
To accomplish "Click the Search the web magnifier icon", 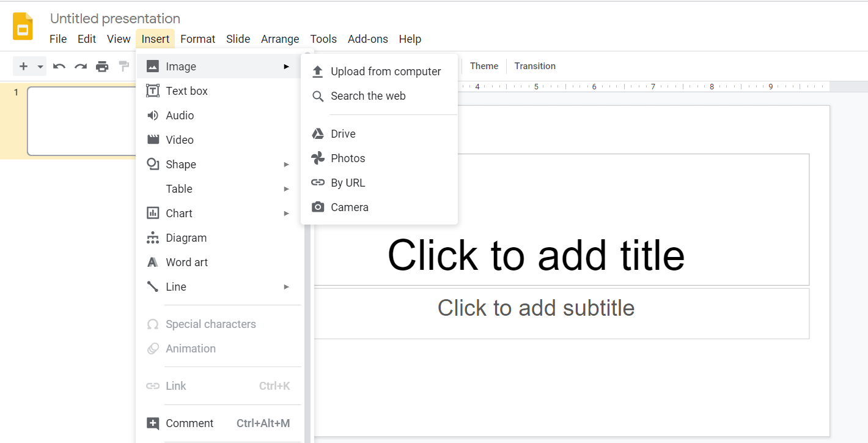I will point(318,96).
